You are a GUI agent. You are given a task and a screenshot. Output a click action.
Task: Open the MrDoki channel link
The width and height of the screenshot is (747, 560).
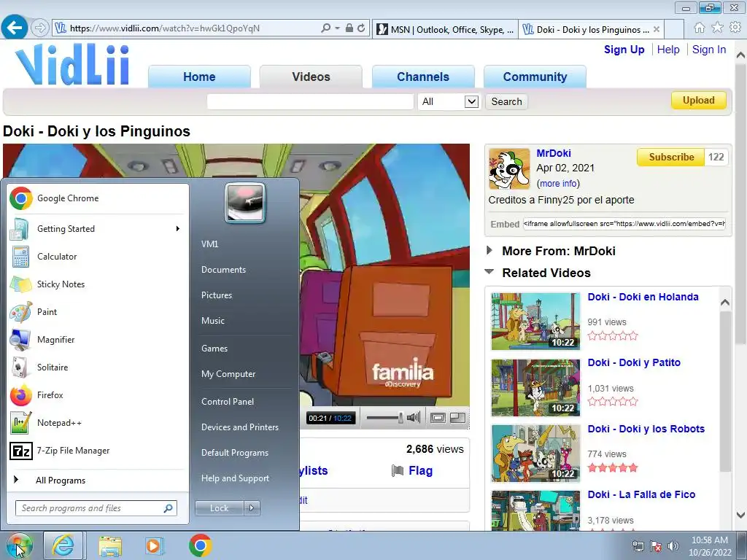[554, 153]
